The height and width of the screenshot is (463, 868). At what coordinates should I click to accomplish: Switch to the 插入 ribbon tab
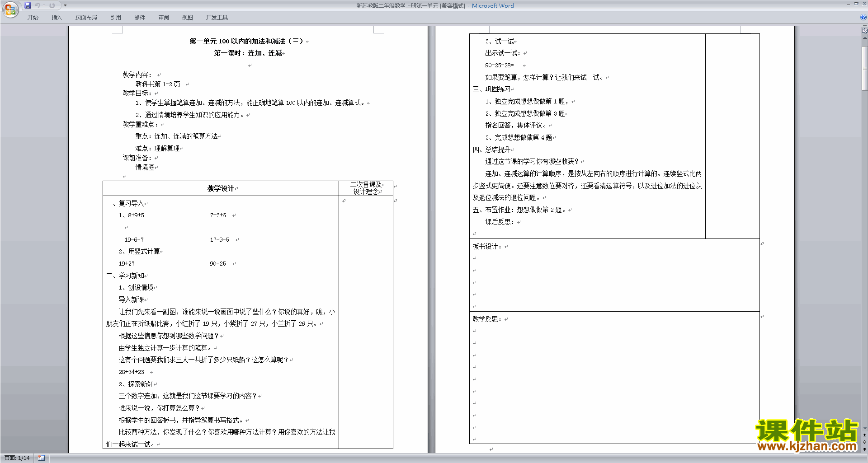click(x=57, y=17)
